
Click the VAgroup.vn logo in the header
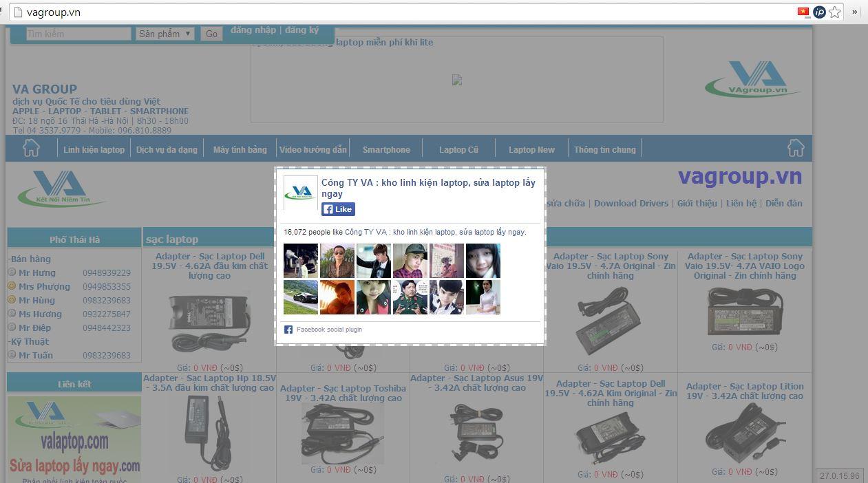(x=752, y=78)
